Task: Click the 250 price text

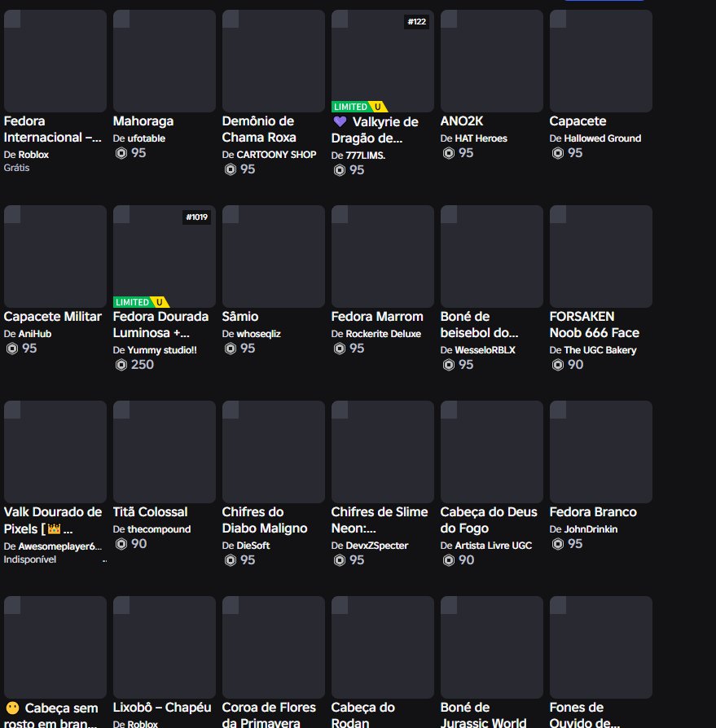Action: [x=142, y=365]
